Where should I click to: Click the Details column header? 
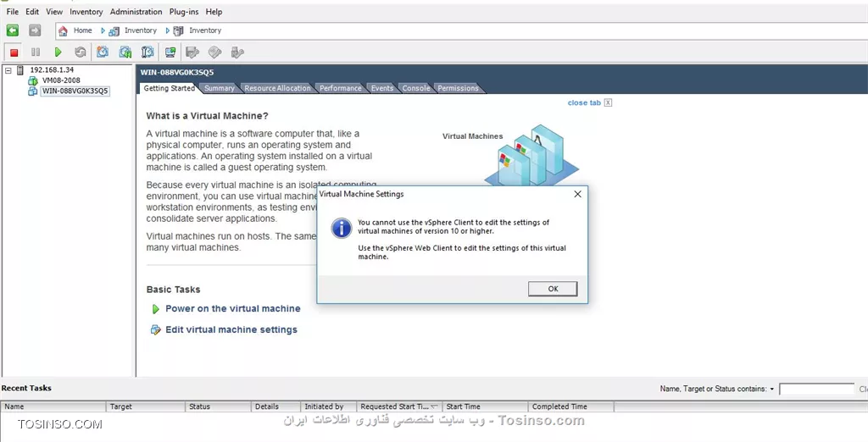(275, 406)
